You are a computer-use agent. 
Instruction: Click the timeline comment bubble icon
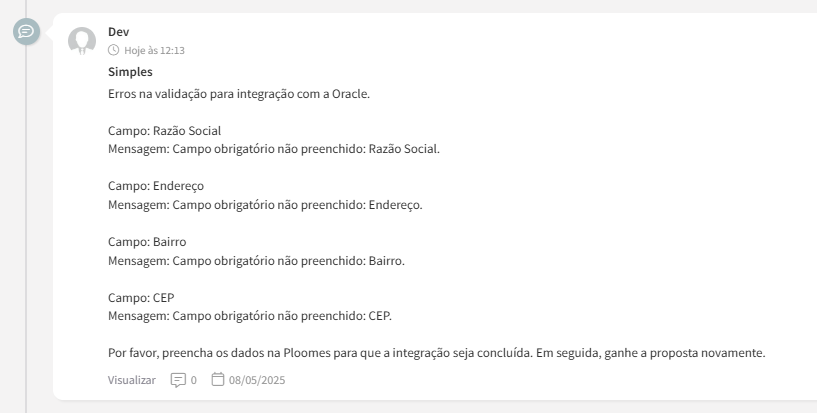pyautogui.click(x=26, y=32)
